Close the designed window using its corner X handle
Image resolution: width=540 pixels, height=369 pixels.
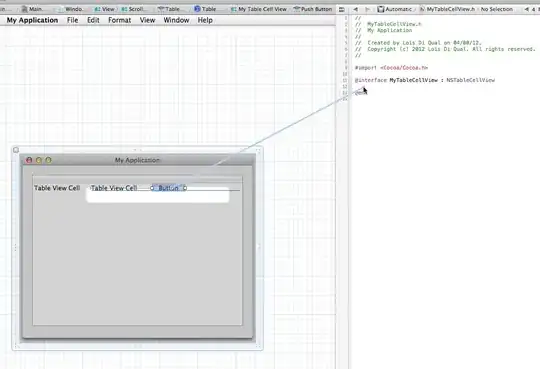(16, 150)
